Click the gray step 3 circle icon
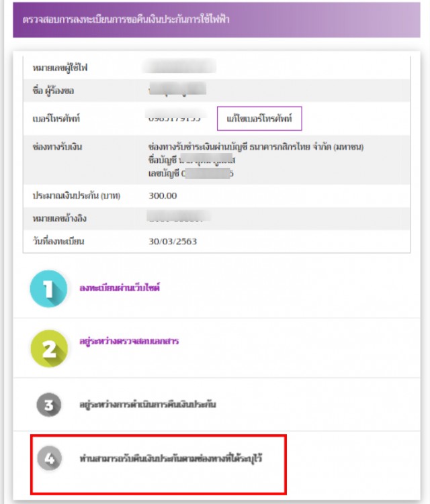Viewport: 430px width, 504px height. coord(48,405)
